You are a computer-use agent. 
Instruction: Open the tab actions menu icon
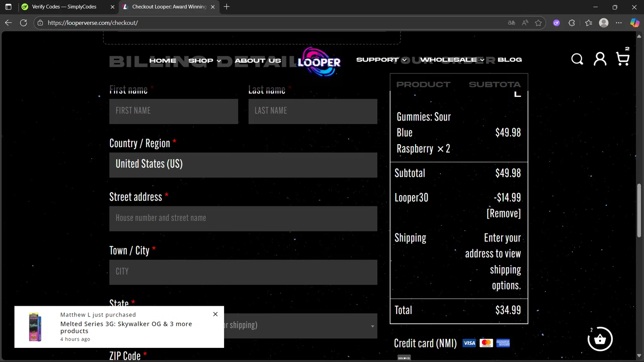(x=8, y=7)
